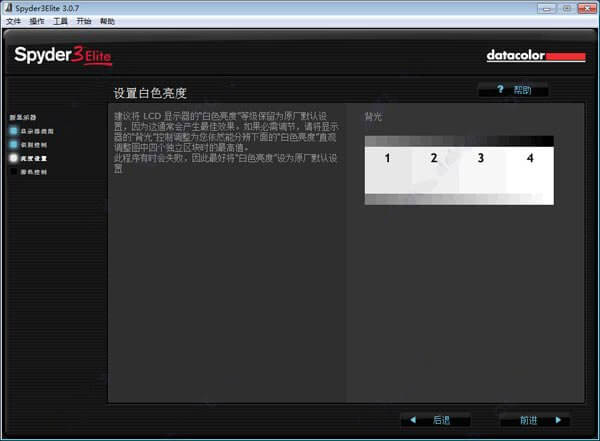Open the 开始 menu
The width and height of the screenshot is (600, 441).
(84, 21)
